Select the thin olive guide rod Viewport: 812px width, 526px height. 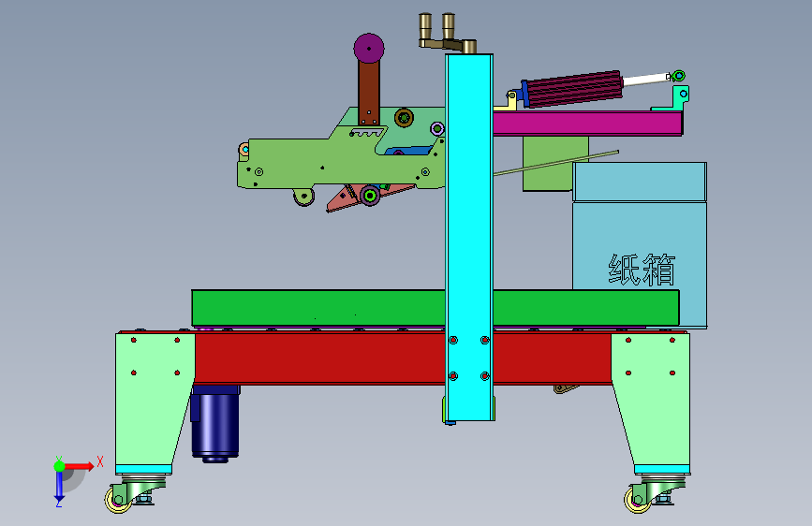[x=556, y=163]
